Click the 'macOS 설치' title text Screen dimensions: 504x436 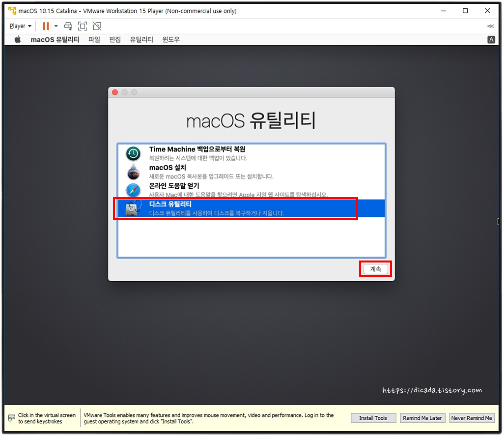(x=168, y=168)
